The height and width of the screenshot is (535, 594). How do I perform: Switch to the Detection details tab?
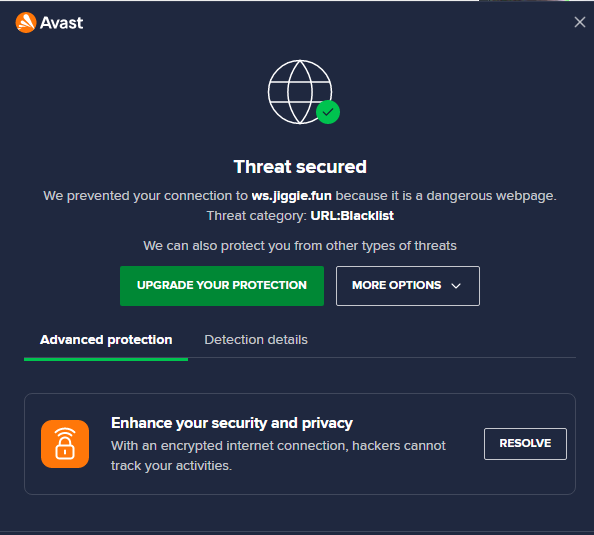point(256,339)
